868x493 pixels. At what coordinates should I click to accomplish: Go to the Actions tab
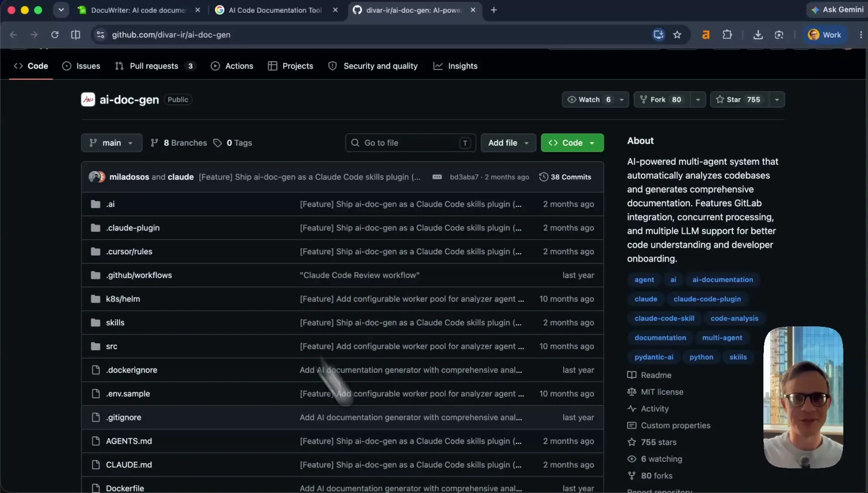232,66
